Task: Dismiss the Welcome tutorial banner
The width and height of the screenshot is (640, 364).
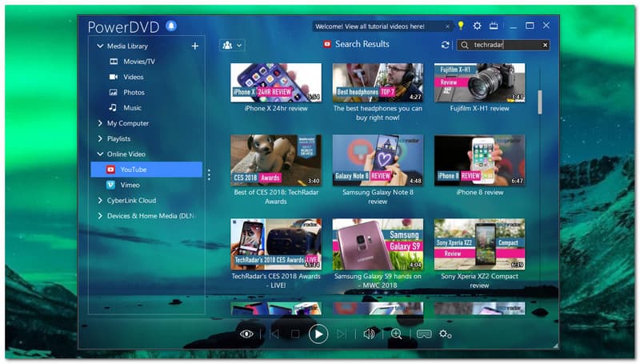Action: pyautogui.click(x=447, y=26)
